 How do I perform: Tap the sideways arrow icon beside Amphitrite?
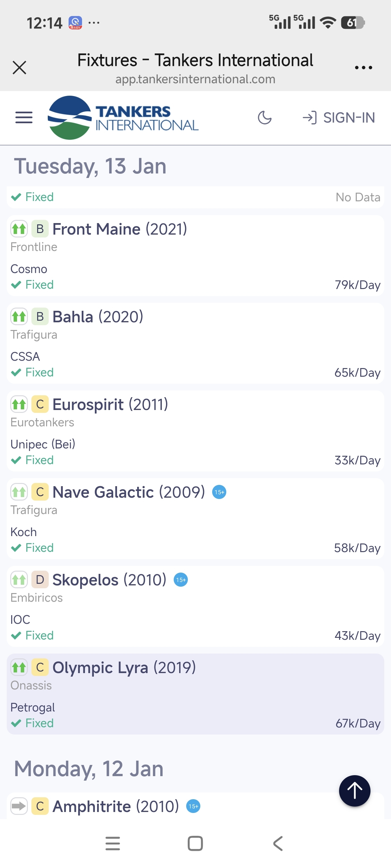click(x=19, y=806)
